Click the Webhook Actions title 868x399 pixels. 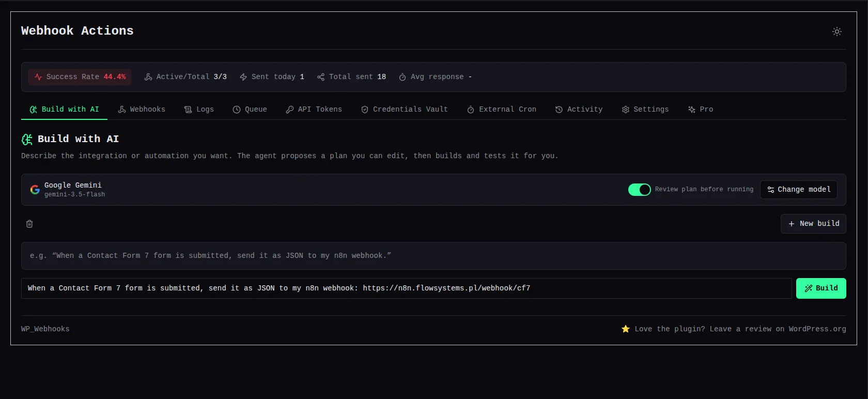pos(78,31)
